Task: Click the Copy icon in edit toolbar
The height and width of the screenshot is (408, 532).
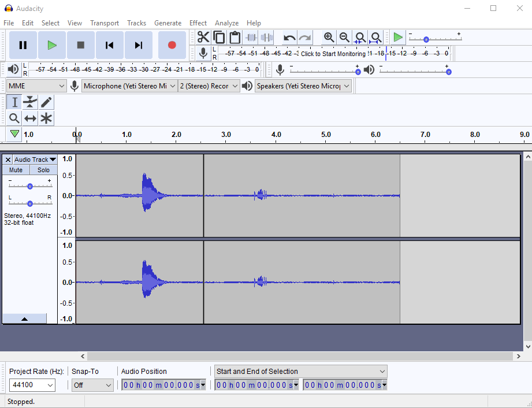Action: [x=219, y=37]
